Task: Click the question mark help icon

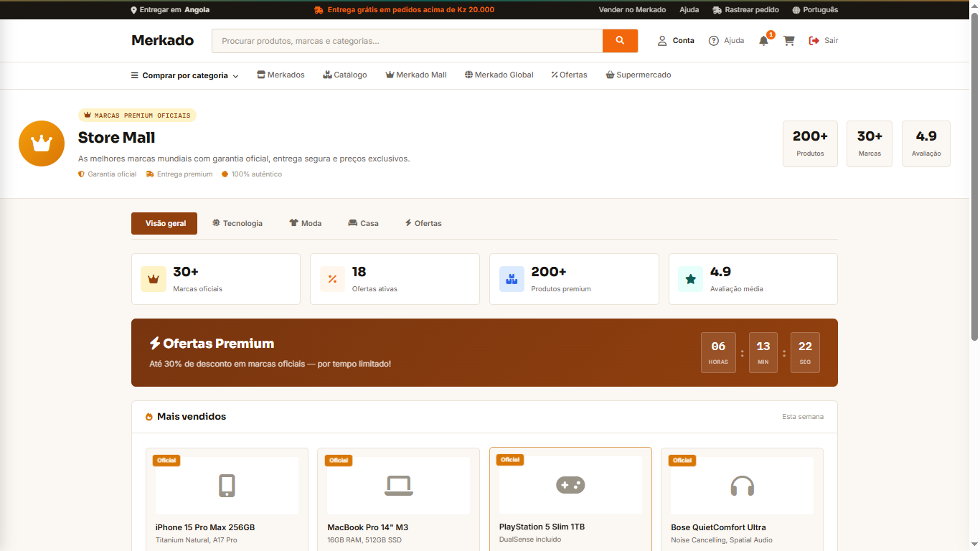Action: 714,41
